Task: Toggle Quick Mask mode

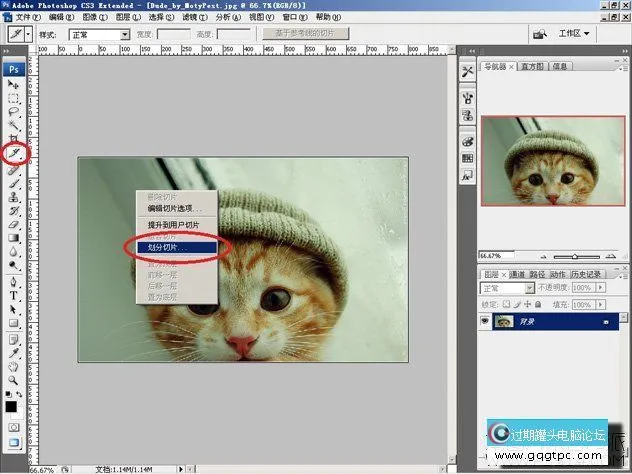Action: 14,425
